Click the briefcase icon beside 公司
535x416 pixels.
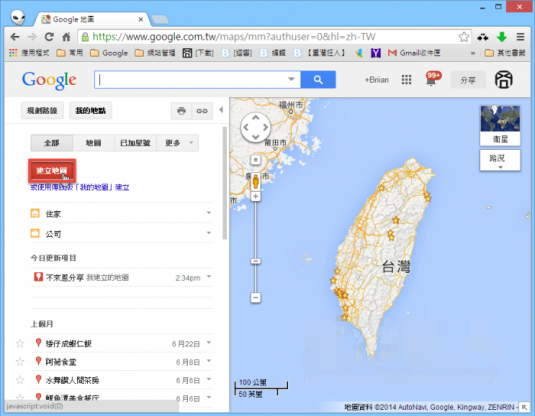click(x=35, y=233)
